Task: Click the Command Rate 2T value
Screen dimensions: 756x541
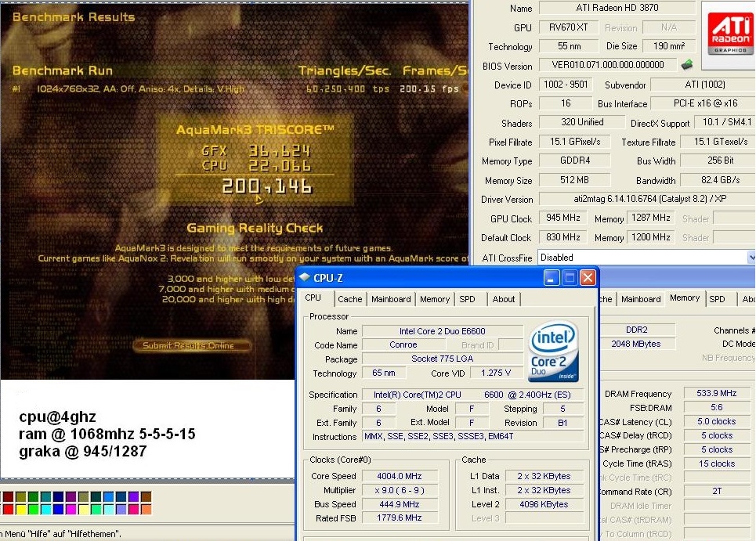Action: 717,491
